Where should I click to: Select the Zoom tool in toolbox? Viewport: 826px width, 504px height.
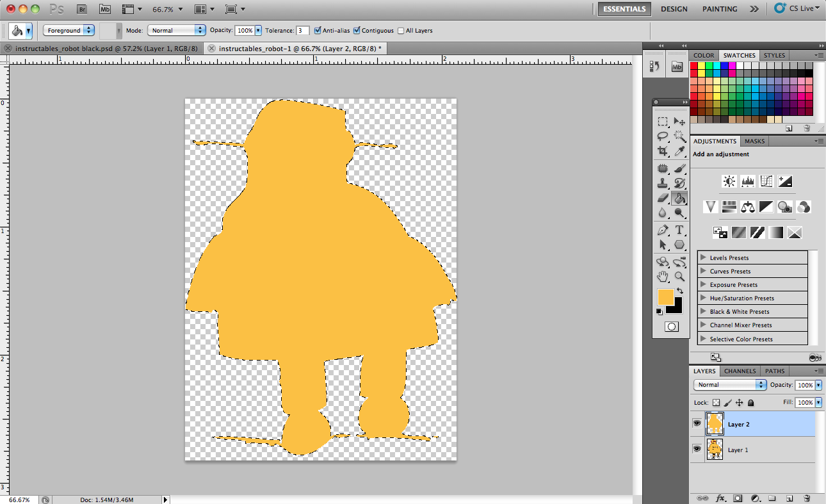679,277
